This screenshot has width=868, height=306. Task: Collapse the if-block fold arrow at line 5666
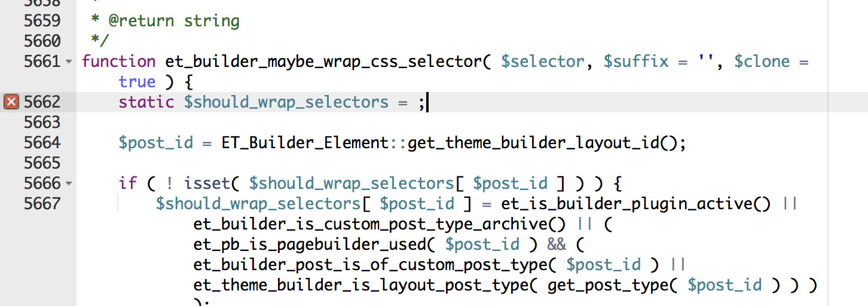tap(68, 183)
